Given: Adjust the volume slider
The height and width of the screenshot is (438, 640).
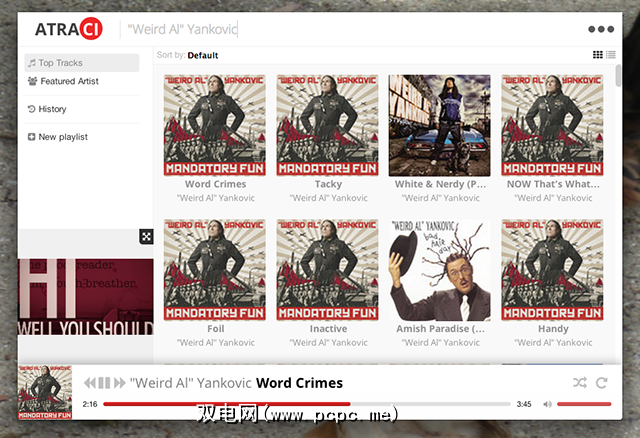Looking at the screenshot, I should 584,404.
